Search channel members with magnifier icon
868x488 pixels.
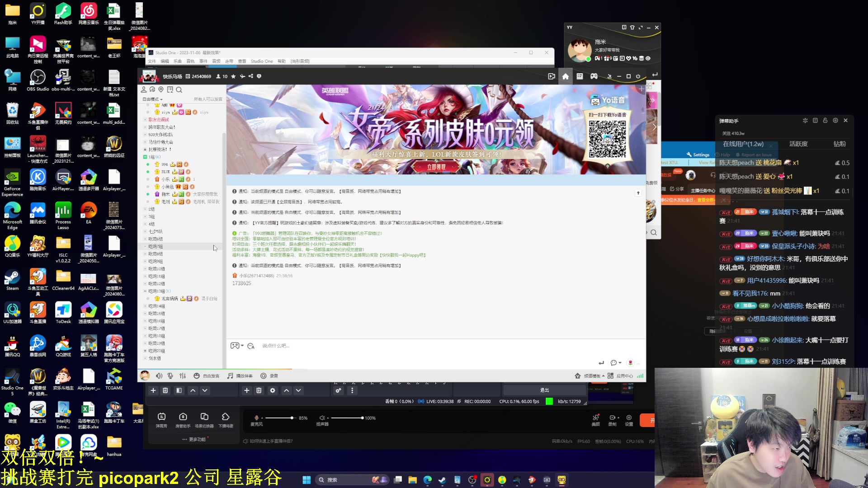pyautogui.click(x=179, y=89)
